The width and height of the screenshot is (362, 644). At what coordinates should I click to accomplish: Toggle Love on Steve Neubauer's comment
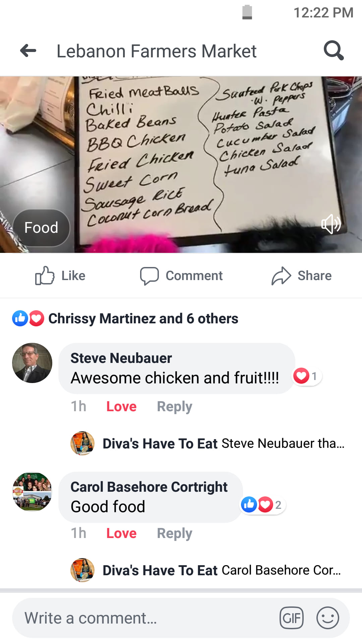click(121, 407)
